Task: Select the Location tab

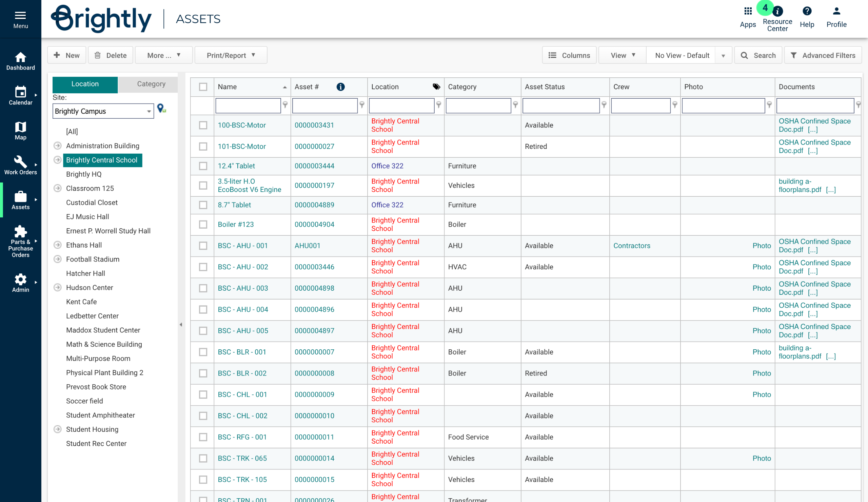Action: 85,84
